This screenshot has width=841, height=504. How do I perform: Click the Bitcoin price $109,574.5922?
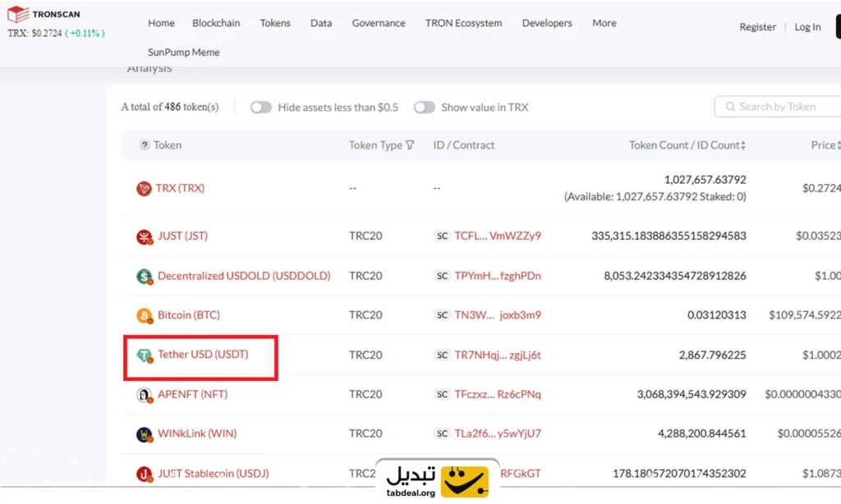[x=805, y=314]
